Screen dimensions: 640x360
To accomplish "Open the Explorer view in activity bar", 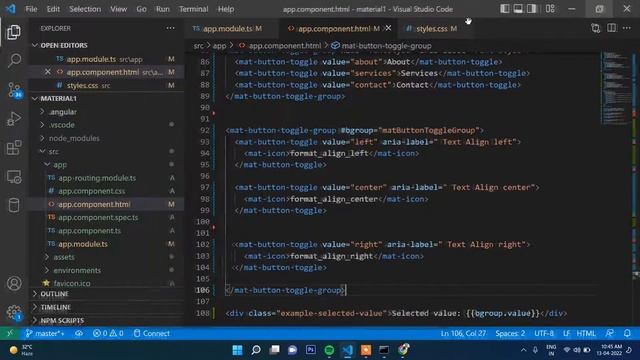I will [14, 32].
